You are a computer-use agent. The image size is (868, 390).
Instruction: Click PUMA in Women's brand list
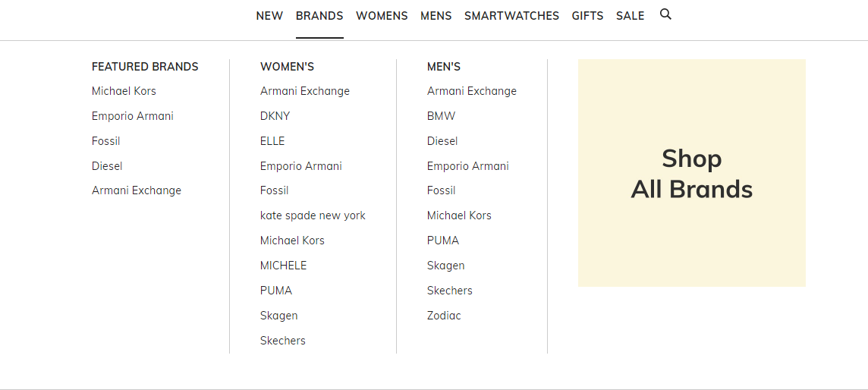point(276,291)
